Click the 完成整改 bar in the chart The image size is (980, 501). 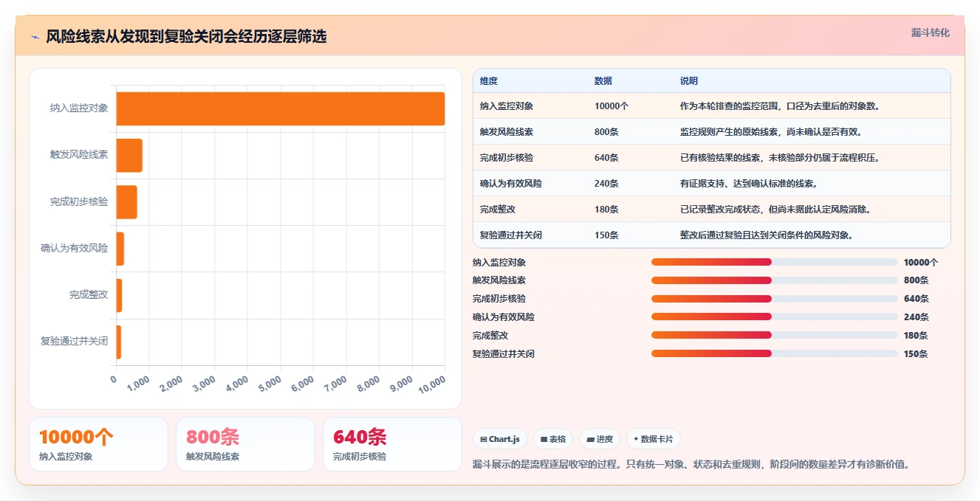pyautogui.click(x=119, y=295)
